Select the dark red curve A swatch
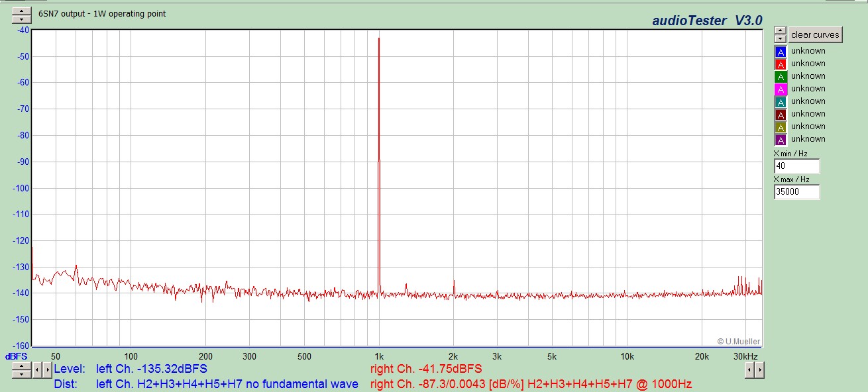 (781, 114)
